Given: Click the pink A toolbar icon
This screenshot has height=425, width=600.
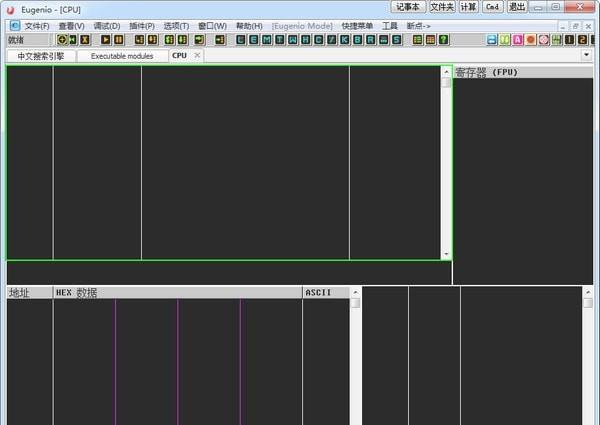Looking at the screenshot, I should tap(518, 39).
